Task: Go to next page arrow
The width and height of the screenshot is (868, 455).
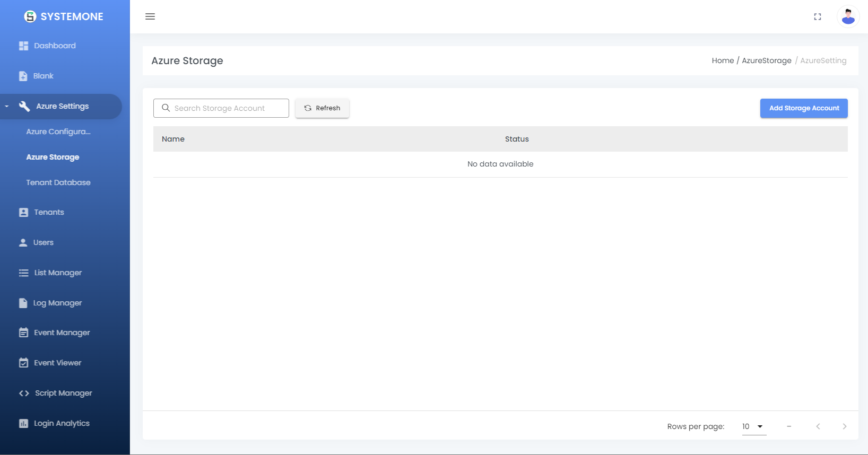Action: [844, 426]
